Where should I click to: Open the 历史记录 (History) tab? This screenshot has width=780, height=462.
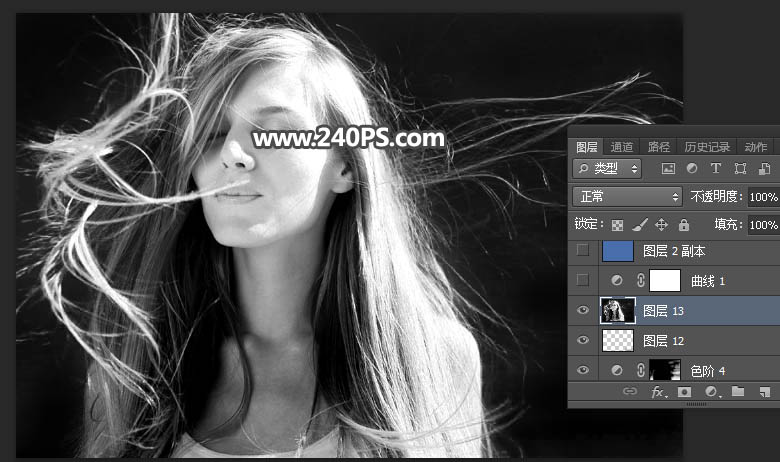coord(707,147)
